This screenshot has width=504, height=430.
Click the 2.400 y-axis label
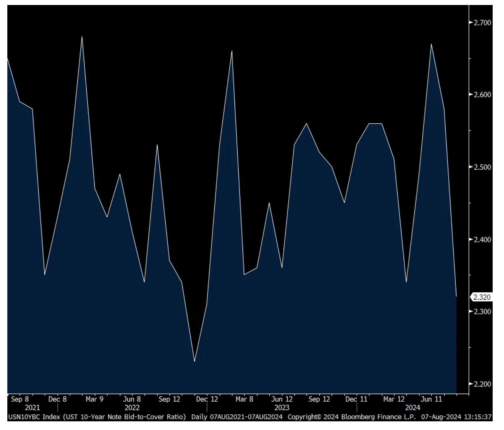tap(482, 239)
